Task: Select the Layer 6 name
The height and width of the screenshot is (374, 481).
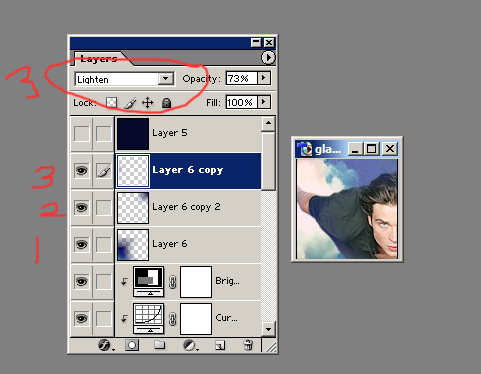Action: (170, 244)
